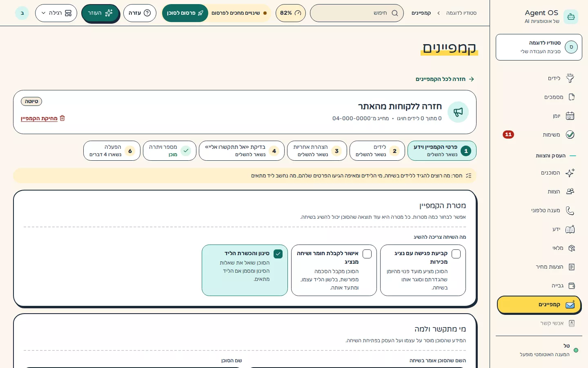
Task: Click the Agent OS robot logo
Action: [571, 17]
